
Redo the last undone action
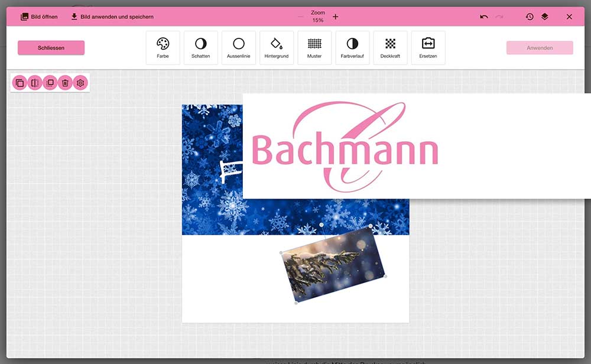point(499,17)
